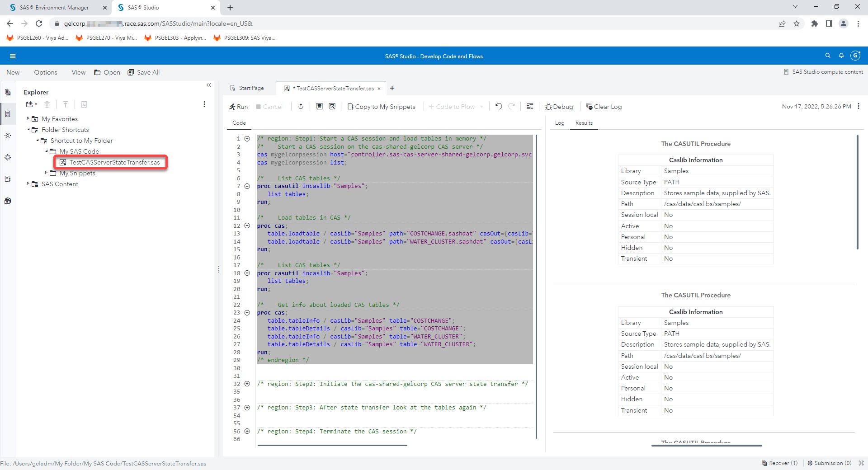Open the Code to Flow dropdown arrow

482,107
